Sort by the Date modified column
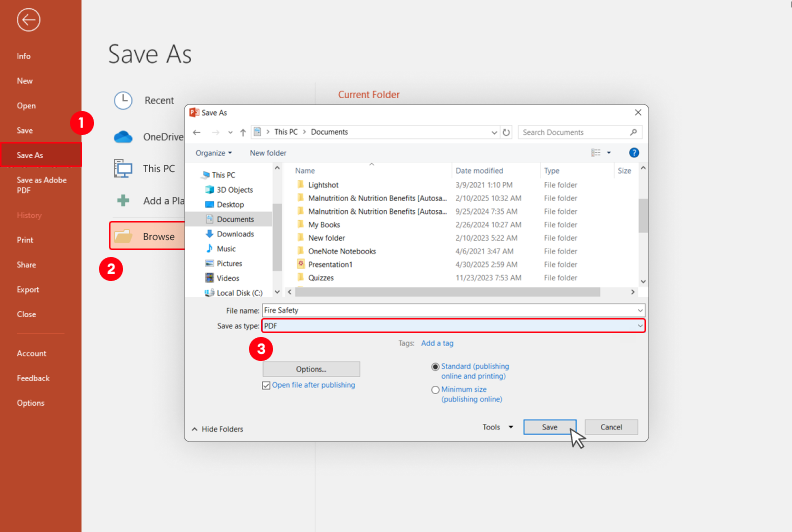792x532 pixels. click(x=479, y=171)
